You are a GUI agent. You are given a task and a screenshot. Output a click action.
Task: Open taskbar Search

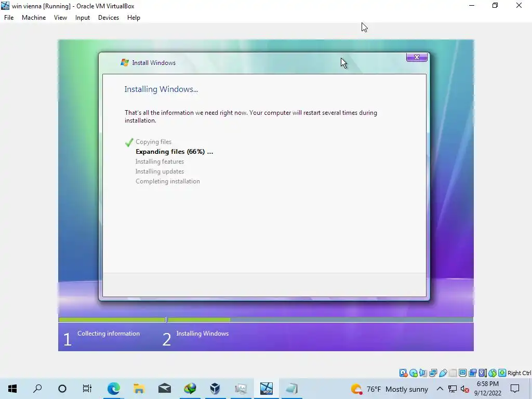37,389
